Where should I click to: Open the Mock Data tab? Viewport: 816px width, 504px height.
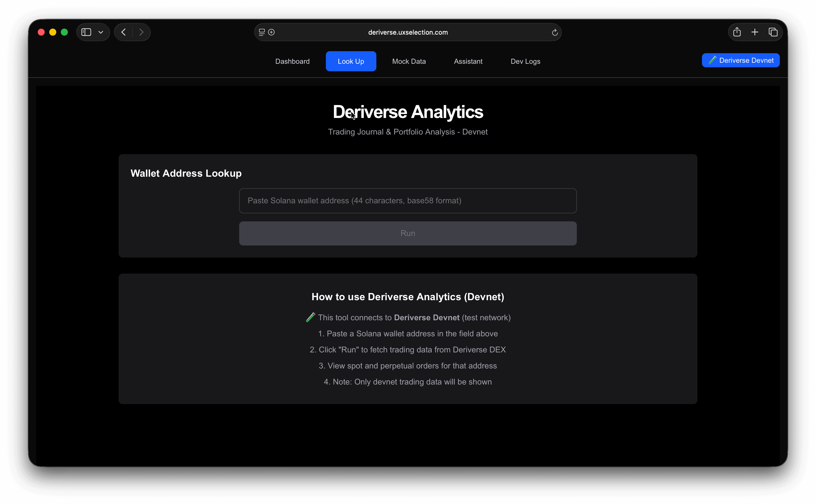coord(409,61)
